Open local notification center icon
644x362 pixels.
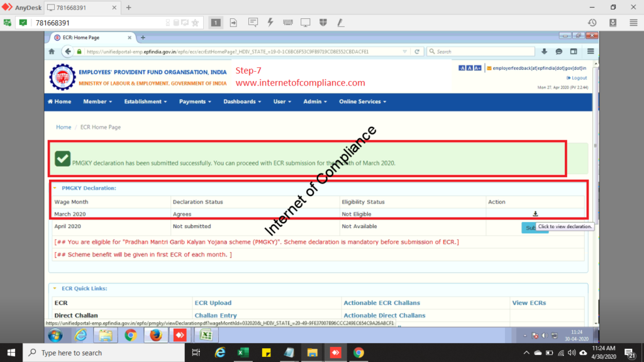click(x=630, y=353)
